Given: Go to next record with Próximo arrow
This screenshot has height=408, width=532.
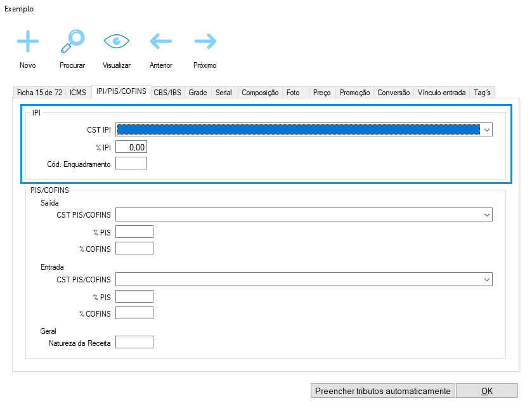Looking at the screenshot, I should click(x=205, y=43).
